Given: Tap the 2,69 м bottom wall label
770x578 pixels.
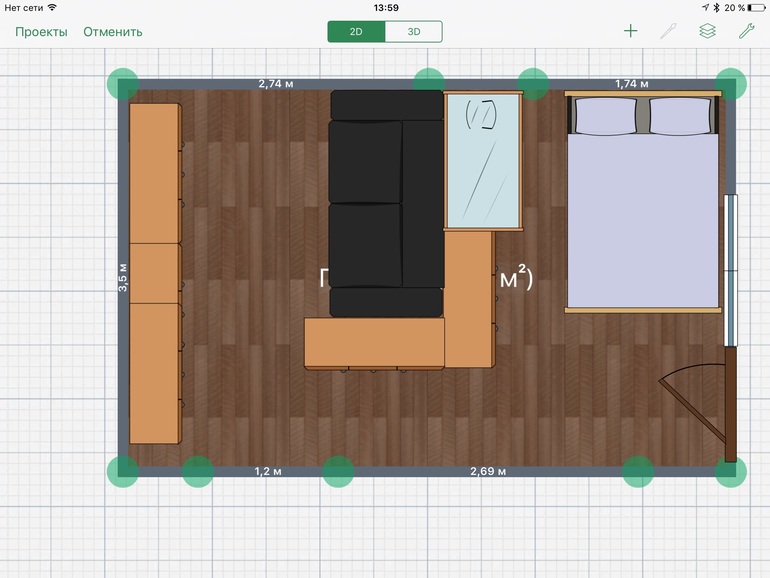Looking at the screenshot, I should click(488, 471).
